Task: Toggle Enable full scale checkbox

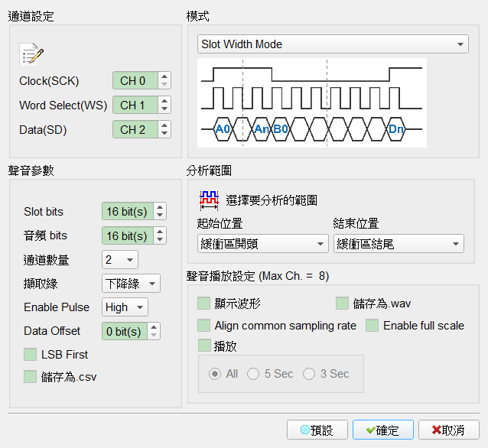Action: coord(372,326)
